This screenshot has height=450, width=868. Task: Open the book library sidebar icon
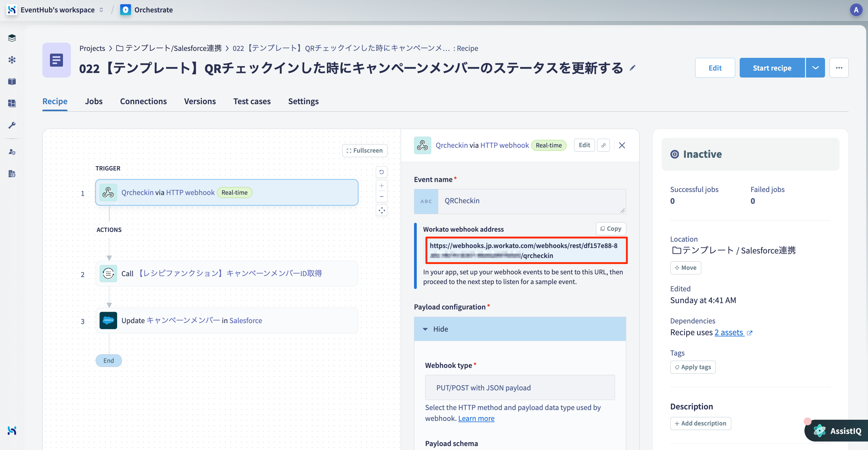[12, 81]
